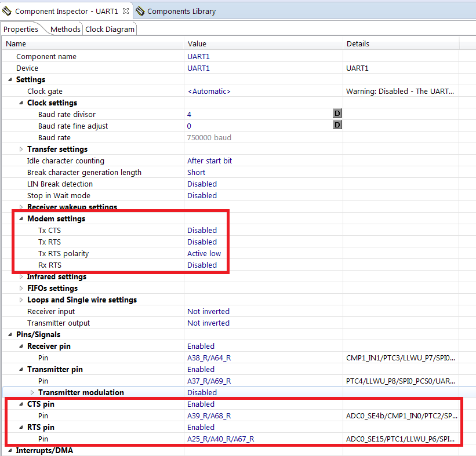476x456 pixels.
Task: Collapse the Pins/Signals group
Action: [x=10, y=335]
